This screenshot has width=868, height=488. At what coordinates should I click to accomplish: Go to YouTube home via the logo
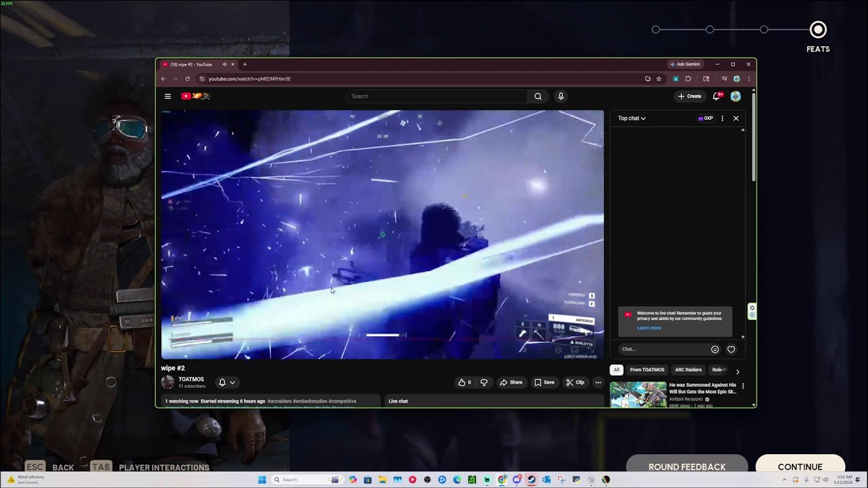(x=196, y=96)
